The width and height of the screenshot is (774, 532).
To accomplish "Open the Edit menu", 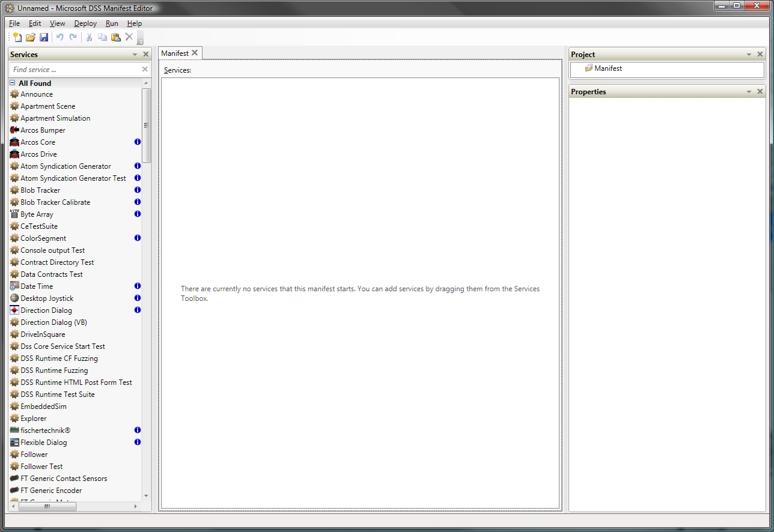I will pos(35,23).
